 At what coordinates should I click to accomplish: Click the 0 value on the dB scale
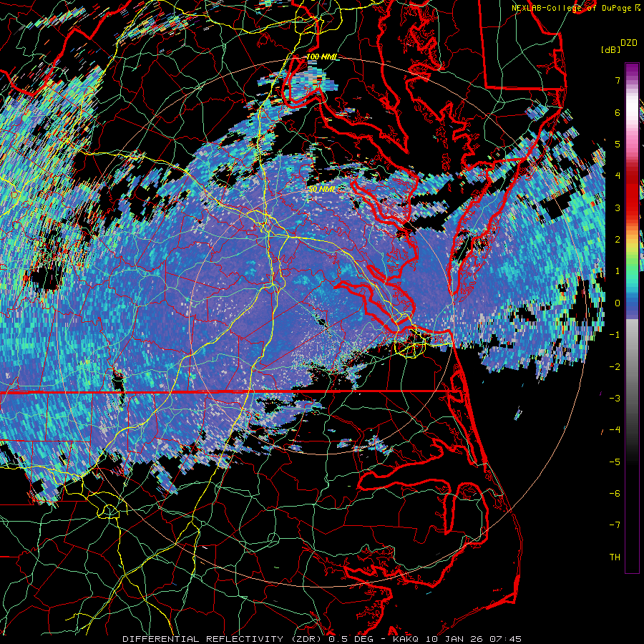pyautogui.click(x=618, y=303)
